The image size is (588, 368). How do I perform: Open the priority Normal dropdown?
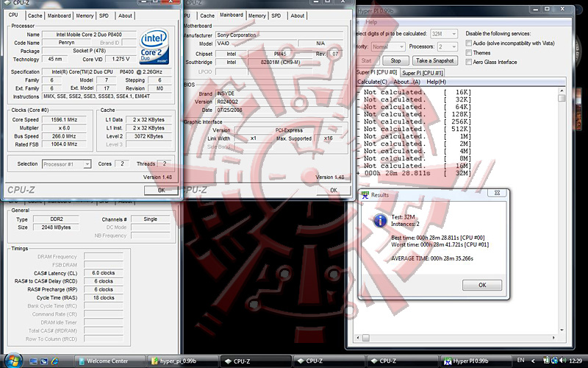(x=388, y=46)
